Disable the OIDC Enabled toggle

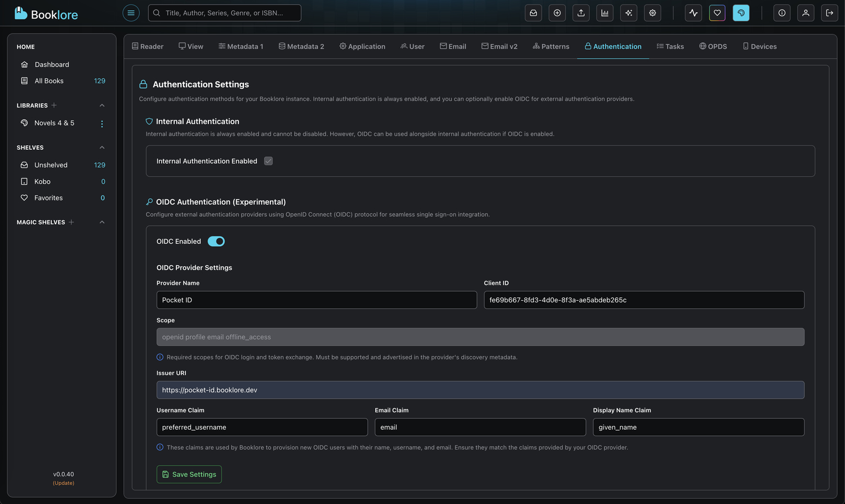point(216,241)
